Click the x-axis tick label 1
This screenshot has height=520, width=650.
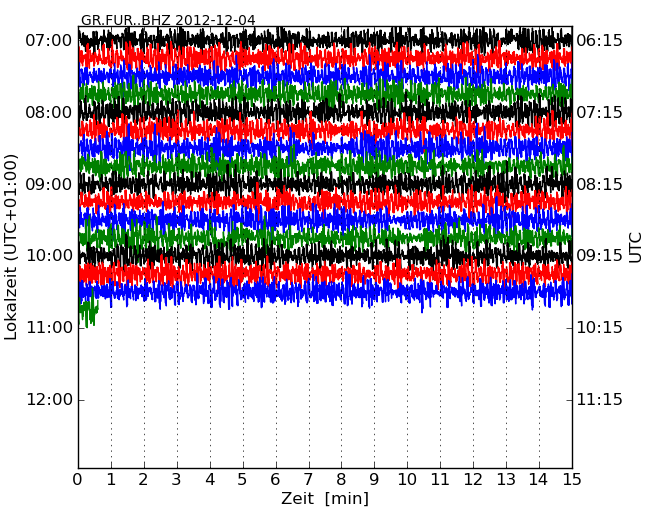click(x=111, y=480)
